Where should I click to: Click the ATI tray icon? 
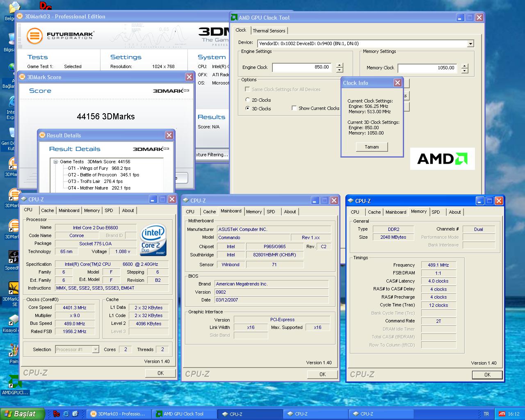click(x=502, y=414)
